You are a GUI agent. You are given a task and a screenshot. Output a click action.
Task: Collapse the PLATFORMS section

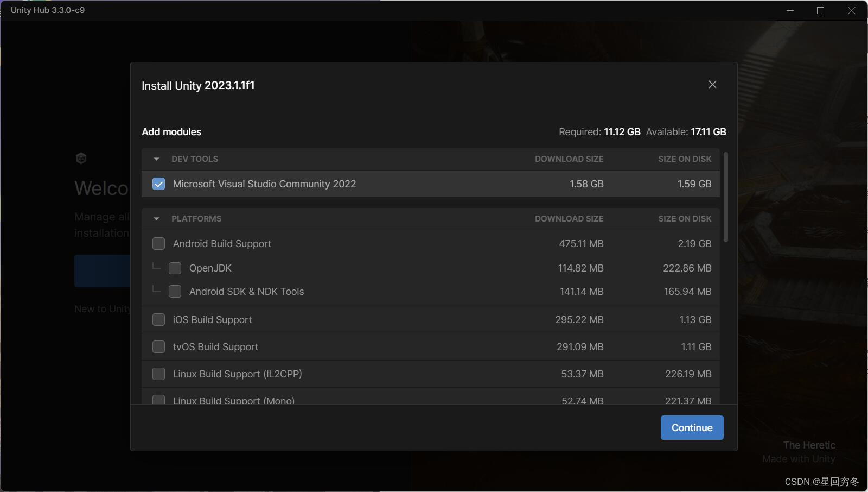pos(157,218)
